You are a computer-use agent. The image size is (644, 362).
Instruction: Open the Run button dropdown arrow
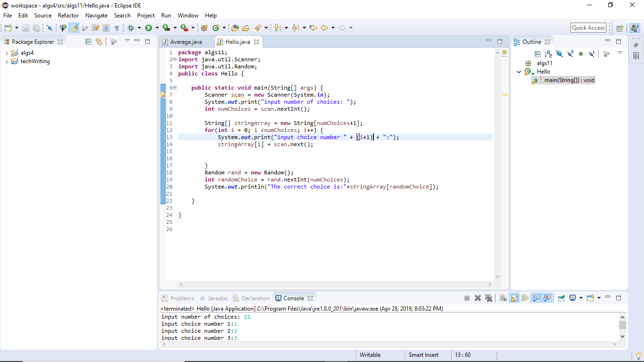pyautogui.click(x=157, y=27)
